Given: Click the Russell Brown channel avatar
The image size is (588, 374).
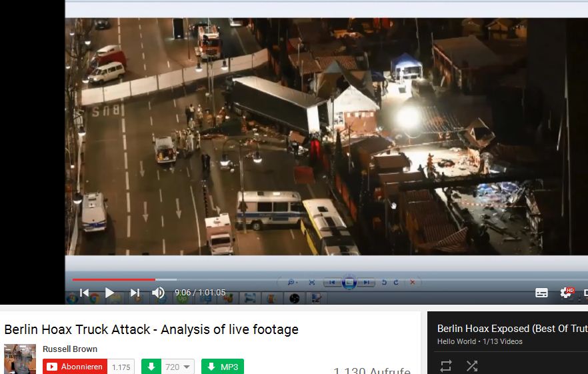Looking at the screenshot, I should coord(20,359).
